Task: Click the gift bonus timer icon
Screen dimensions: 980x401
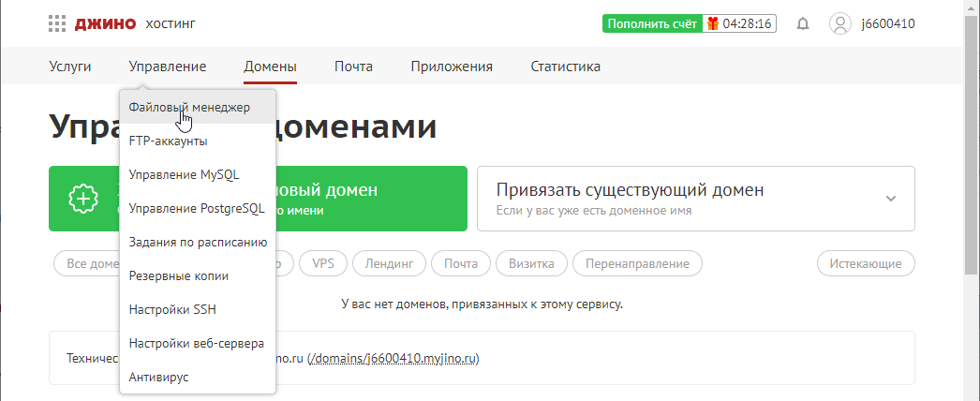Action: coord(713,23)
